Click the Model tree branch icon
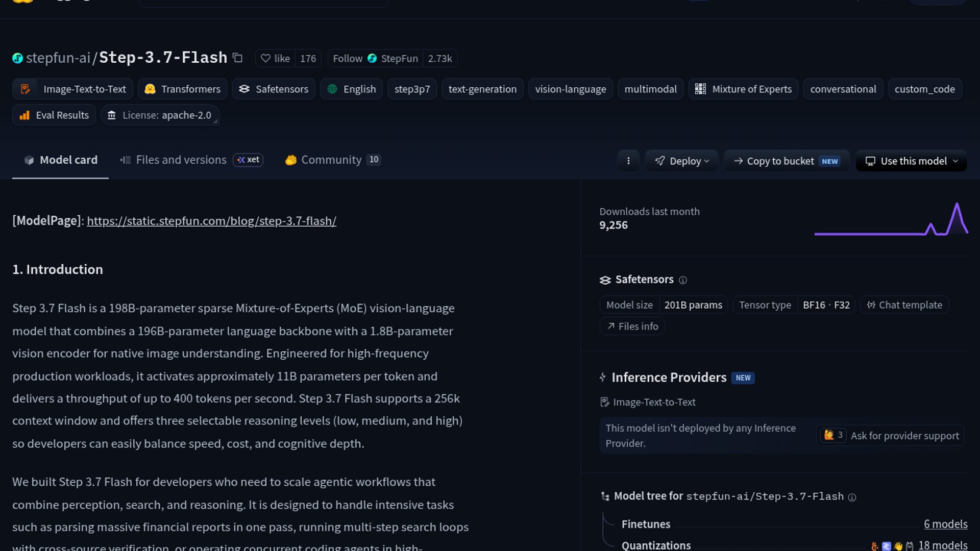 605,496
